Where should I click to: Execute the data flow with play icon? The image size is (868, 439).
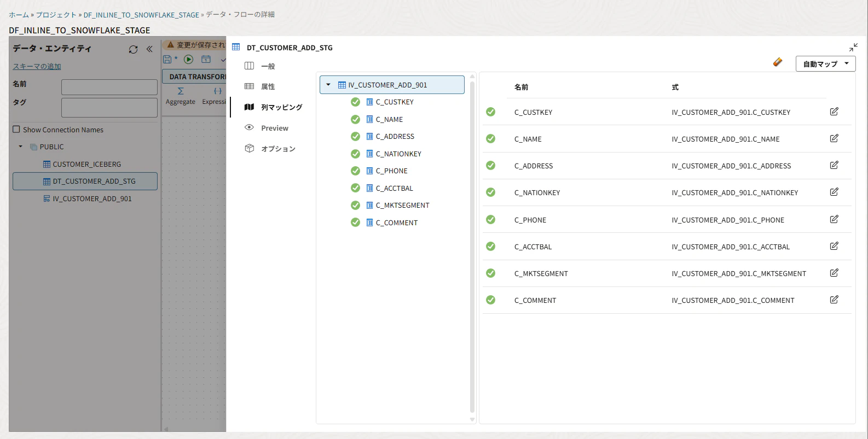188,59
